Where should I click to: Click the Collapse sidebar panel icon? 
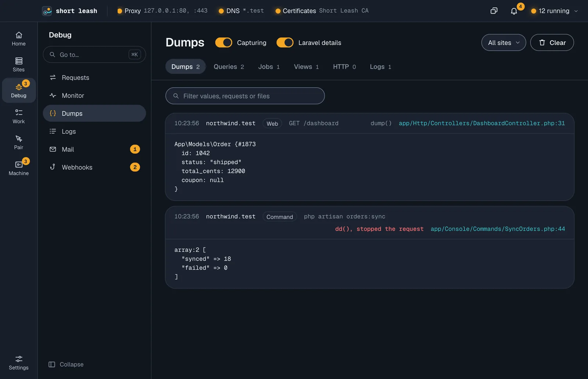tap(52, 364)
